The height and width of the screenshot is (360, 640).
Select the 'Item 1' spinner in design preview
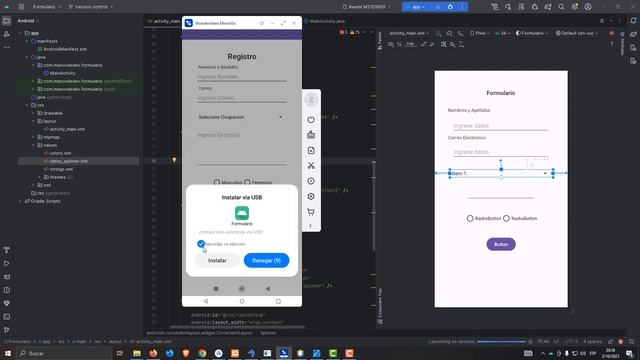click(x=501, y=173)
